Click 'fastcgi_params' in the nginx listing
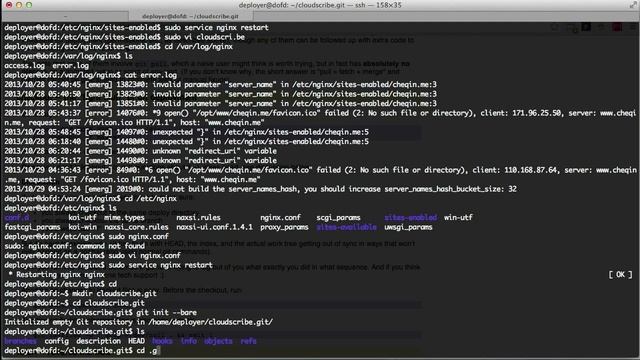This screenshot has height=360, width=640. pyautogui.click(x=32, y=227)
